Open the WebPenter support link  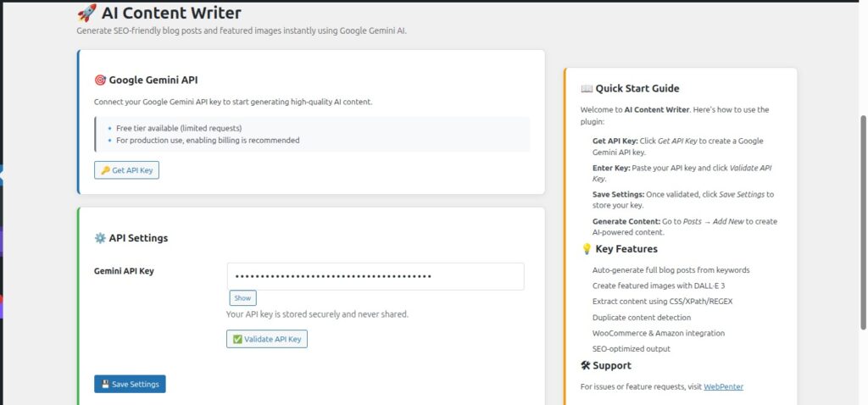pyautogui.click(x=723, y=387)
